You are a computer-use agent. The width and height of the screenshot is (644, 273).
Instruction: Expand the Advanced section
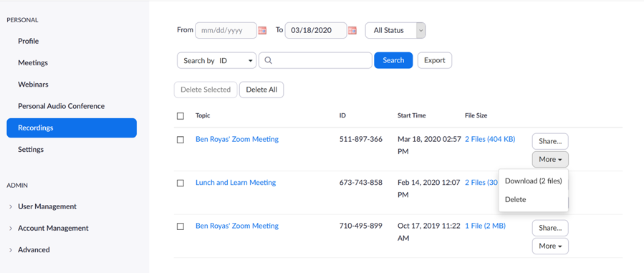(29, 249)
